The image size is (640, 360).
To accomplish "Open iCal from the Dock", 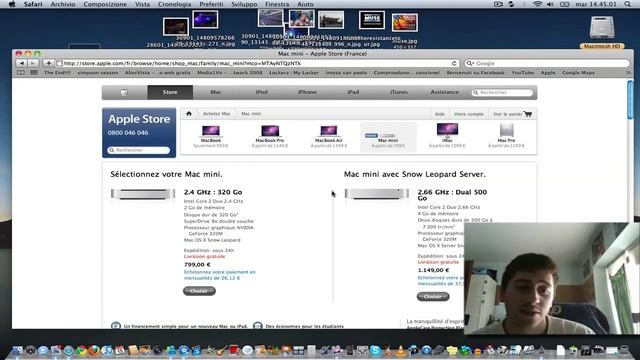I will point(120,350).
